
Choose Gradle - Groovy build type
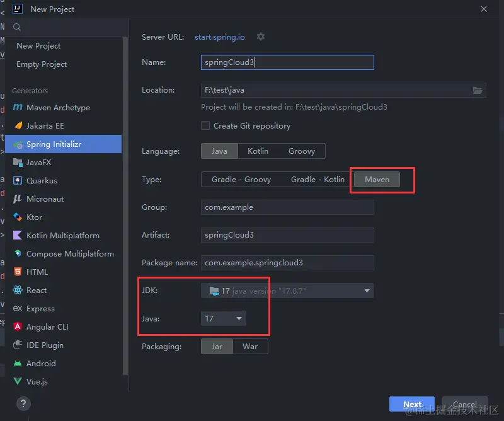pyautogui.click(x=241, y=180)
